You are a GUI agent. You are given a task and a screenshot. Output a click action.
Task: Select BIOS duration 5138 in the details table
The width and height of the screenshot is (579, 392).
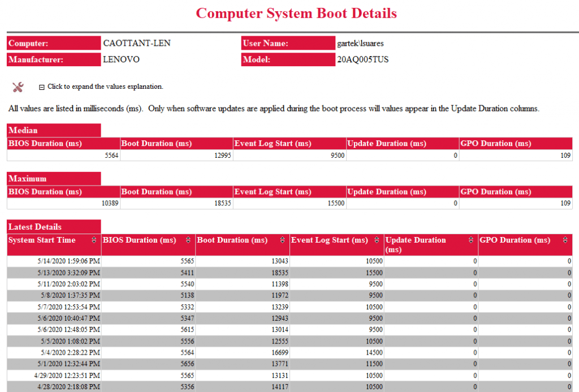click(187, 295)
